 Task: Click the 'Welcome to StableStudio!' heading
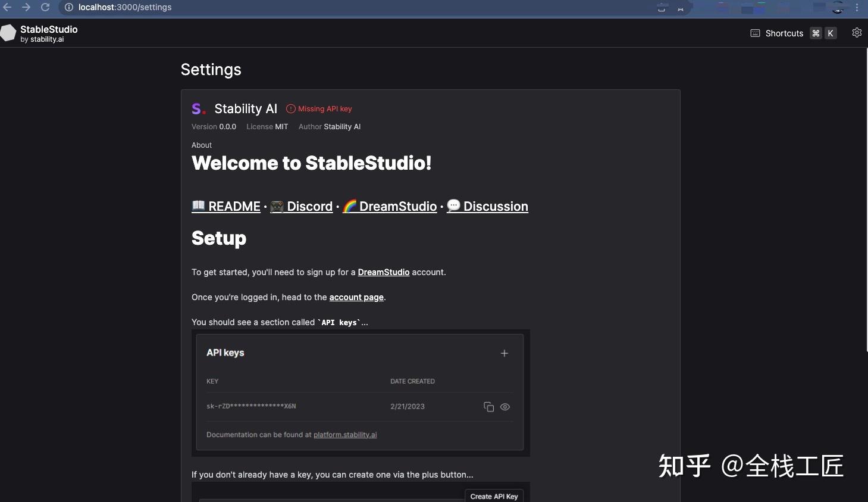pos(312,163)
